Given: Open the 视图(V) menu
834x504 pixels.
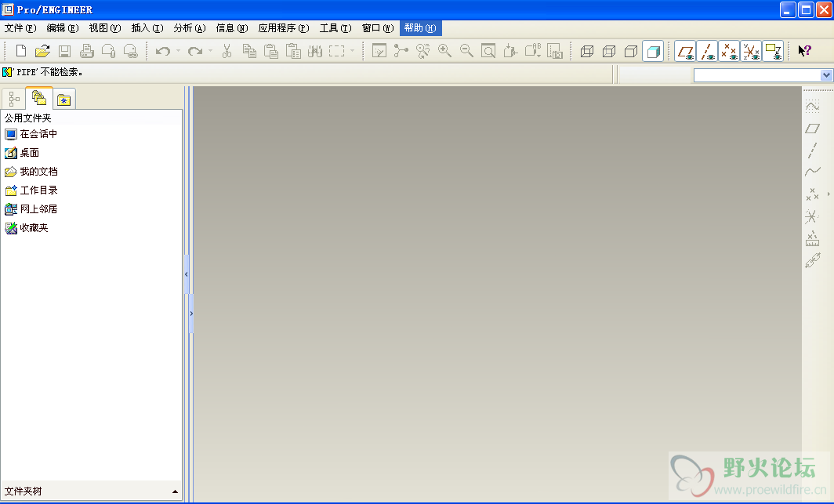Looking at the screenshot, I should pyautogui.click(x=105, y=28).
